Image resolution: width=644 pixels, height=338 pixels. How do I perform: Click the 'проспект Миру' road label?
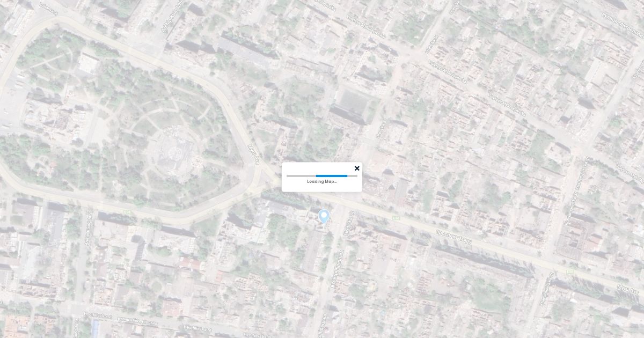click(453, 237)
